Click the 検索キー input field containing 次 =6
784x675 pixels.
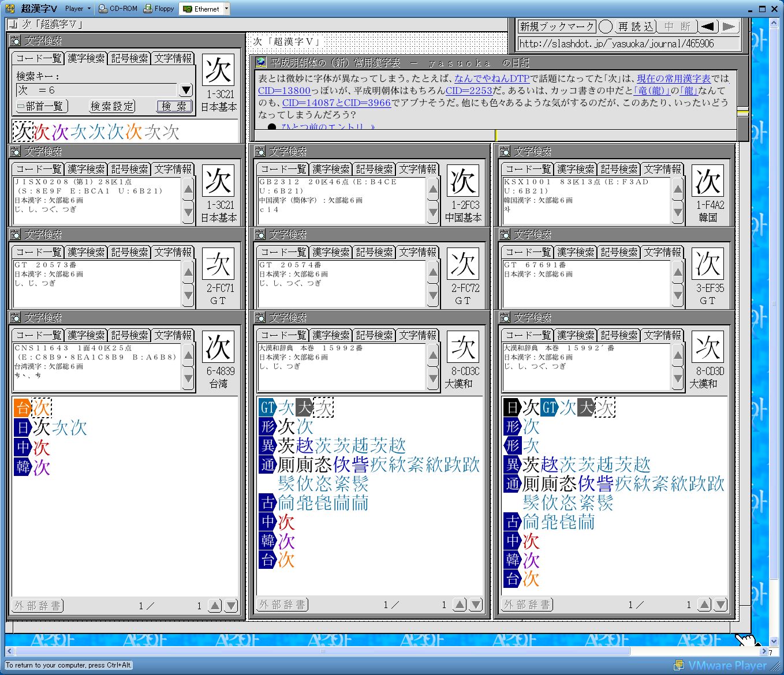96,90
